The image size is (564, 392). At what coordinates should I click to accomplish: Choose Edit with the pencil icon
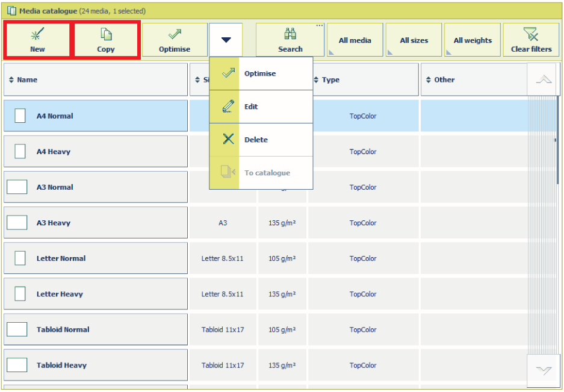click(x=228, y=107)
